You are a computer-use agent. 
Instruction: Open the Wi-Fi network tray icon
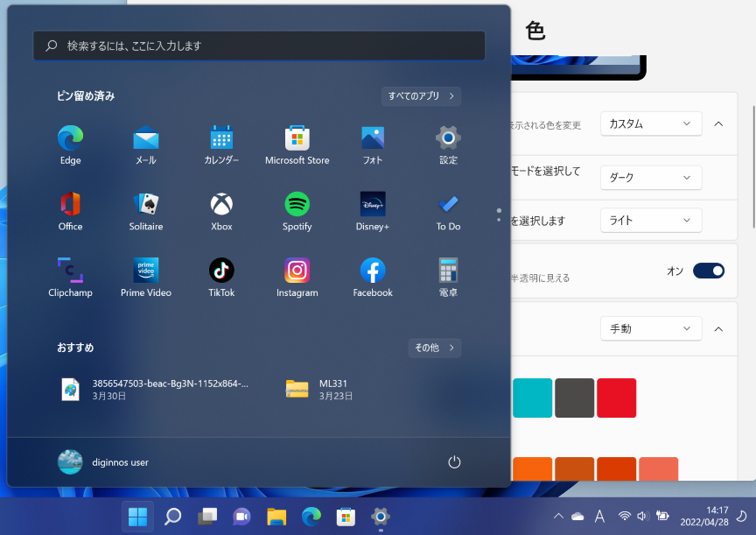coord(625,517)
